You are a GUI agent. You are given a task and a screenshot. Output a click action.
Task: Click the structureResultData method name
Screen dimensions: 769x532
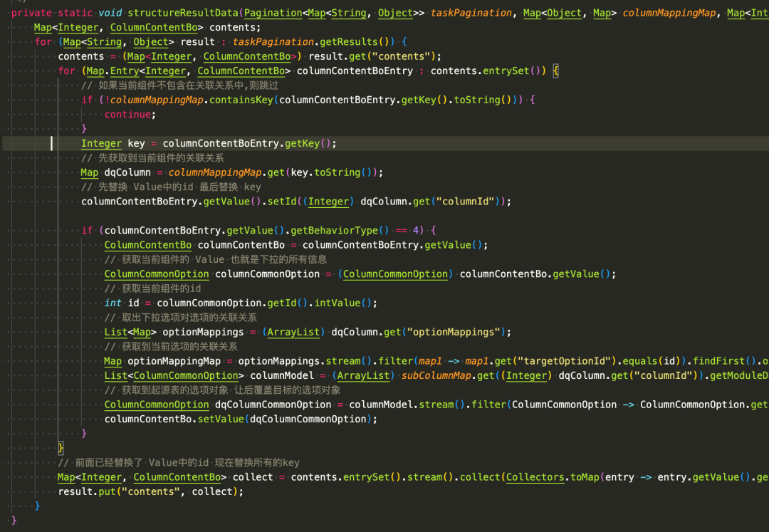pyautogui.click(x=184, y=13)
